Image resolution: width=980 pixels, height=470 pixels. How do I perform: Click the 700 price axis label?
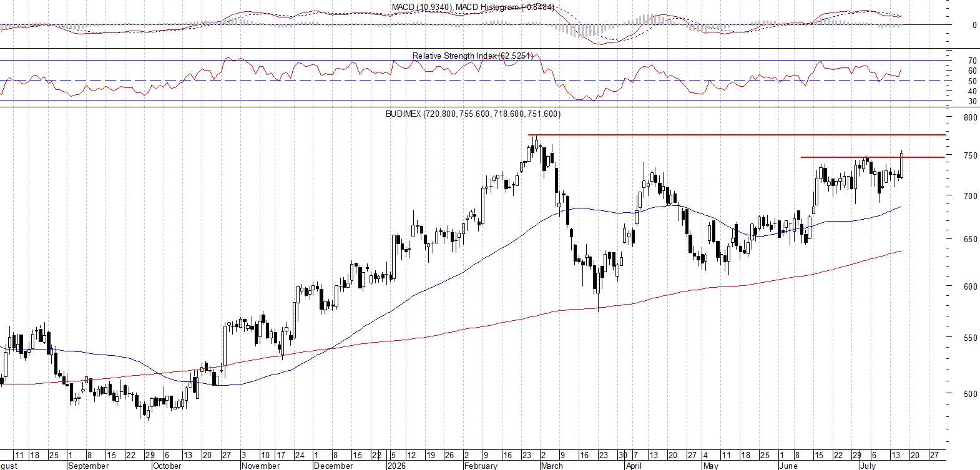click(x=970, y=196)
